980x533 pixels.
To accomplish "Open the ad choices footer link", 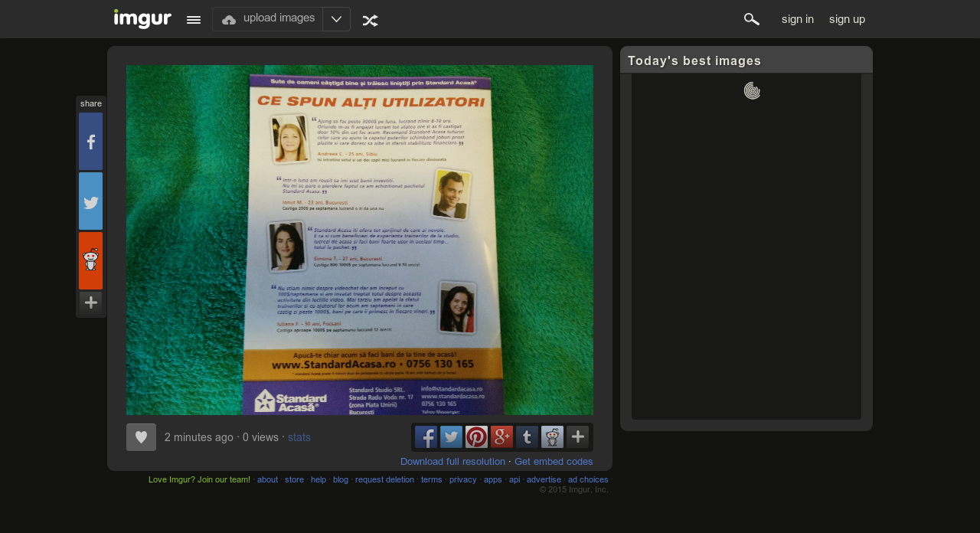I will click(588, 480).
